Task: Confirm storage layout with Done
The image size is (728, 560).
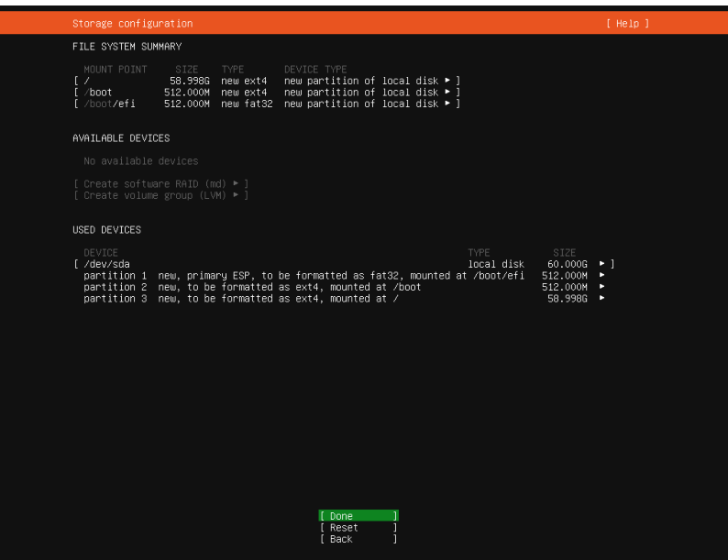Action: point(358,516)
